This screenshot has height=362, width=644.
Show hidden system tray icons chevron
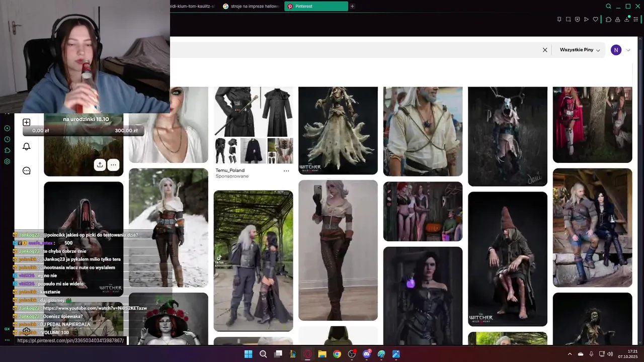tap(570, 354)
